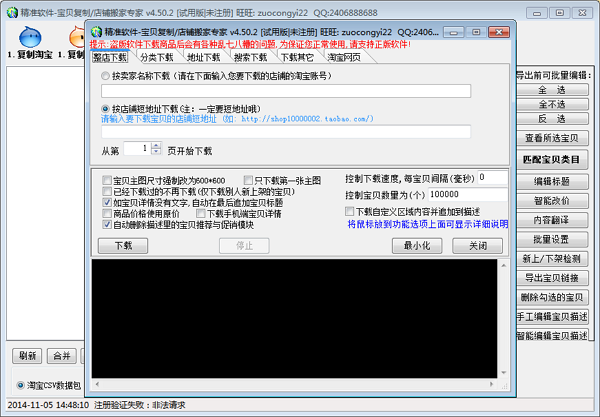Click 新上/下架检测 button
Viewport: 600px width, 417px height.
(x=552, y=259)
